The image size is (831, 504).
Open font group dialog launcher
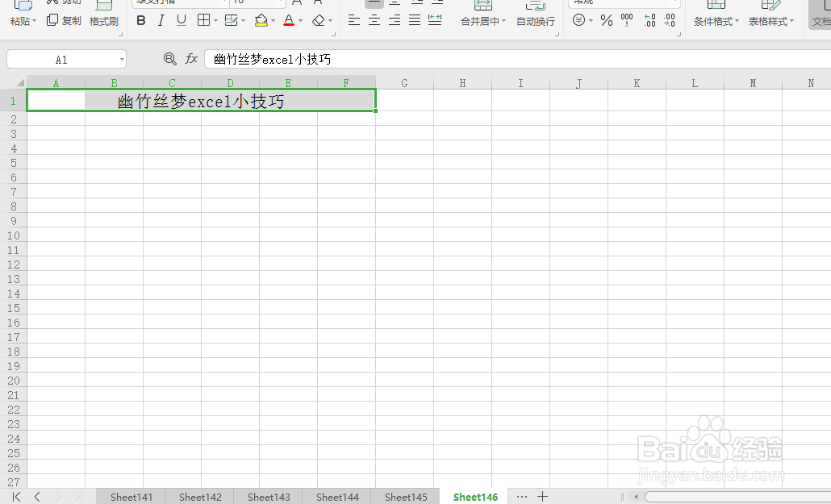pos(333,35)
